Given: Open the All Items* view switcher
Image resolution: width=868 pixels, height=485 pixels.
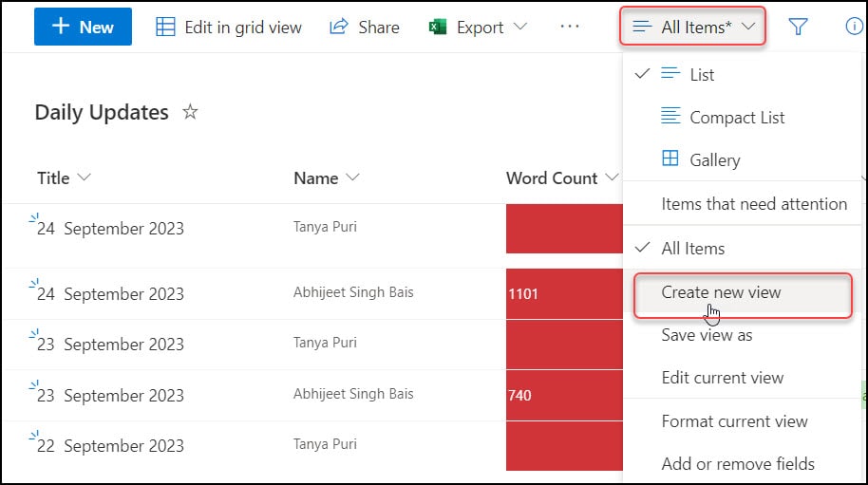Looking at the screenshot, I should (x=692, y=27).
